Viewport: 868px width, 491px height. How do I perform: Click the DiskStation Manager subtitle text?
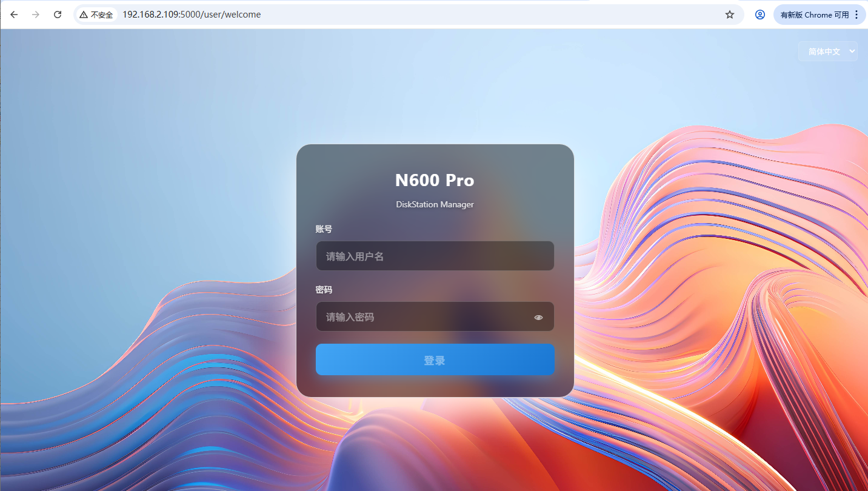coord(435,204)
